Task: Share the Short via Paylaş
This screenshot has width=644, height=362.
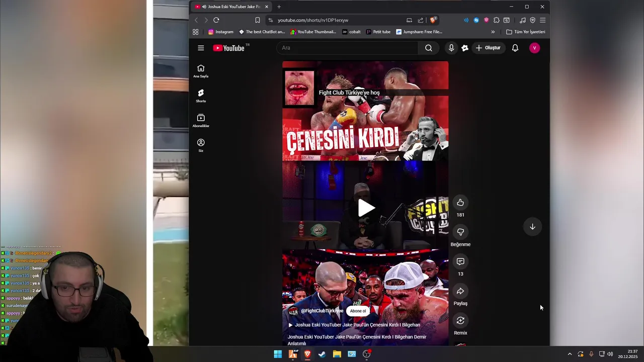Action: coord(460,291)
